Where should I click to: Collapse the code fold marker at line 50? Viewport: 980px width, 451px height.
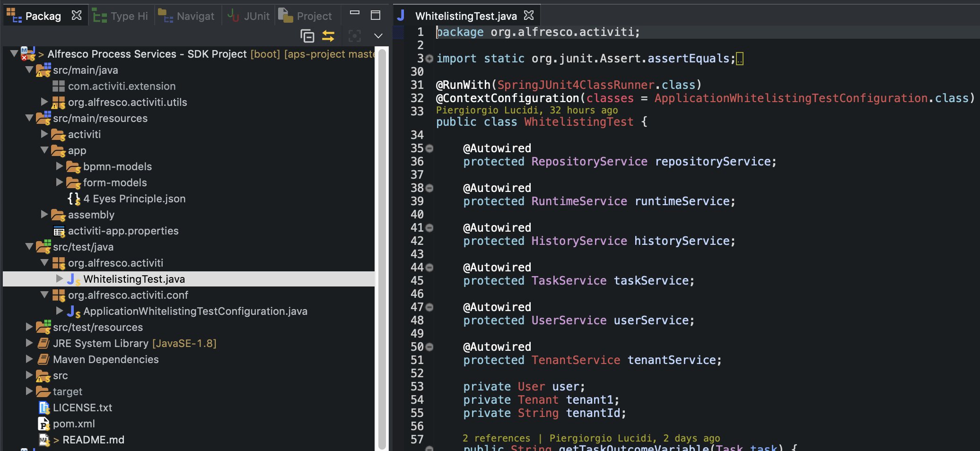429,347
